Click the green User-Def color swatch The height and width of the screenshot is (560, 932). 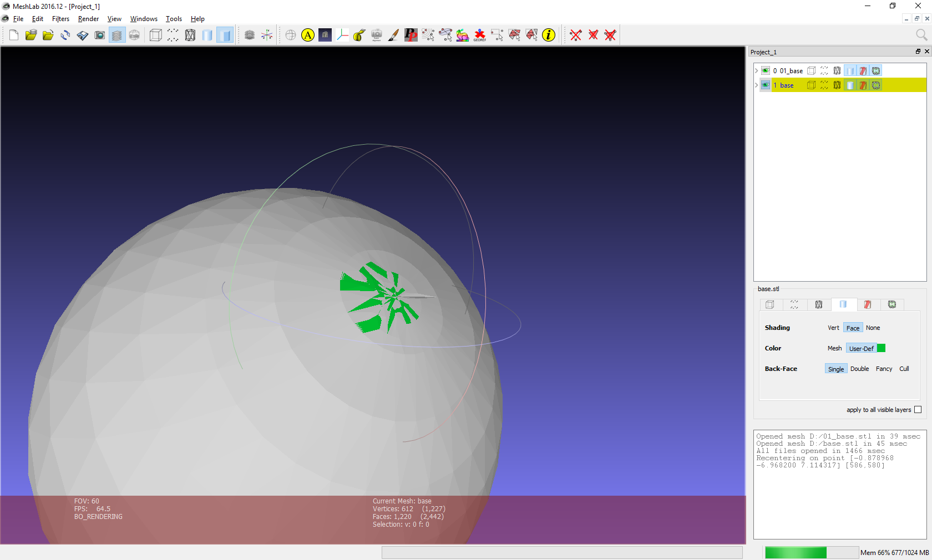(881, 348)
